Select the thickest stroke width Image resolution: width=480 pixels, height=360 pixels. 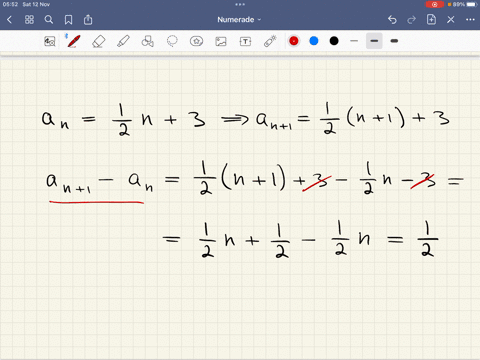pyautogui.click(x=394, y=41)
